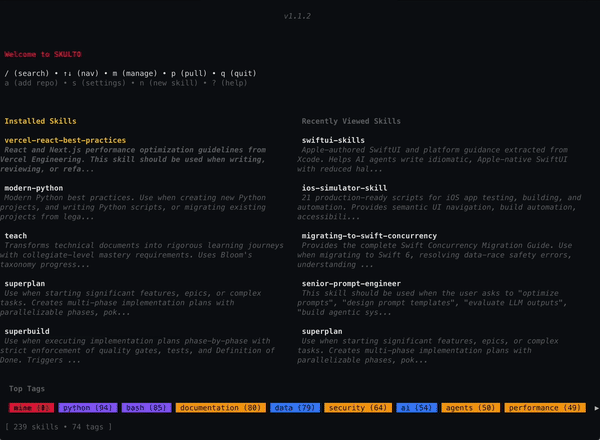Pick the ai (54) tag
The image size is (600, 440).
tap(418, 408)
